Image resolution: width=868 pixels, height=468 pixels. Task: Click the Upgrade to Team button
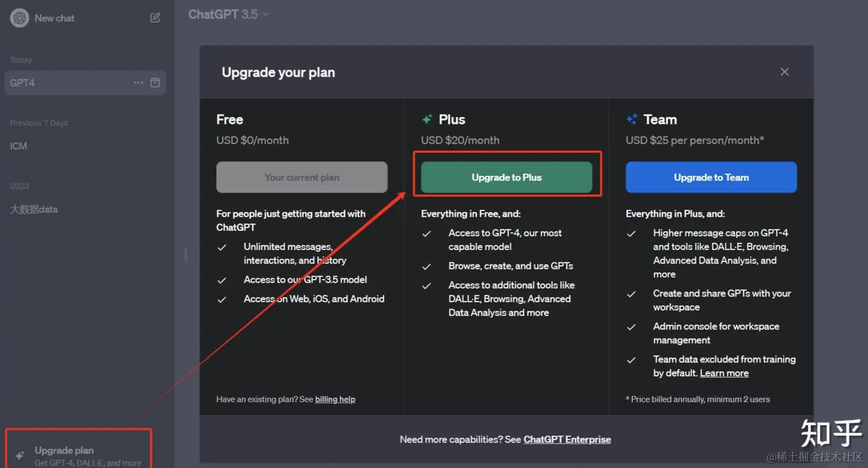[711, 177]
